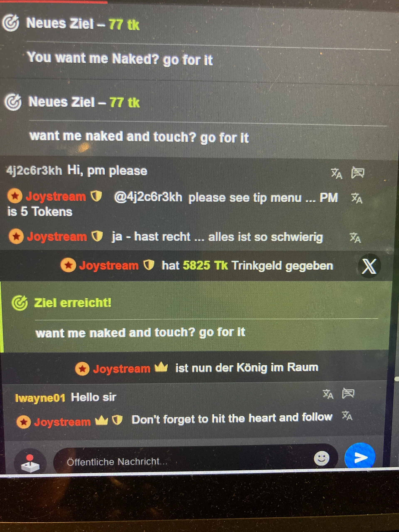Translate the 'Don't forget to hit the heart' message

pyautogui.click(x=347, y=416)
